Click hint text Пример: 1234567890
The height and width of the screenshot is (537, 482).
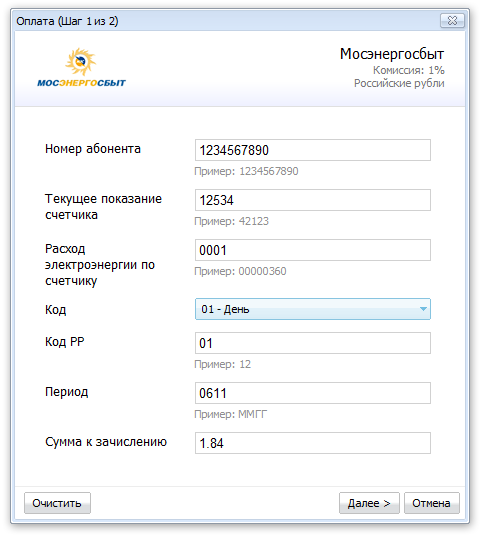point(246,171)
